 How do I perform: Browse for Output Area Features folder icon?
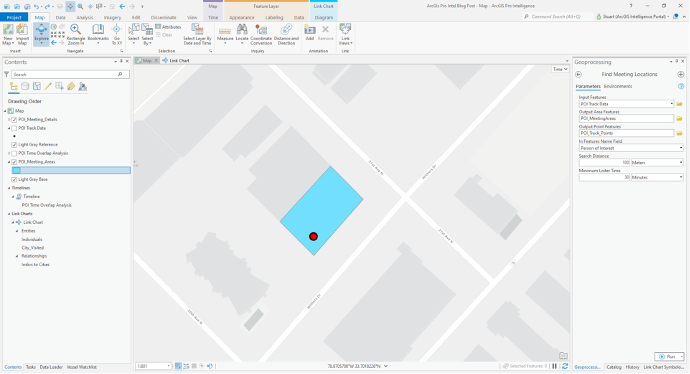[679, 119]
